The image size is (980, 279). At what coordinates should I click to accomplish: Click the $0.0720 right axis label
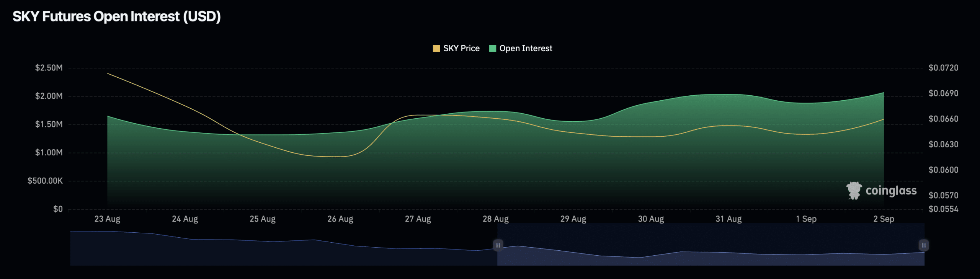(943, 68)
